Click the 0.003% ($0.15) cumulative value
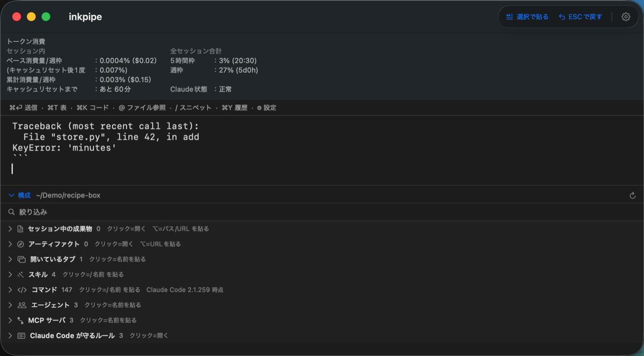Viewport: 644px width, 356px height. point(126,79)
